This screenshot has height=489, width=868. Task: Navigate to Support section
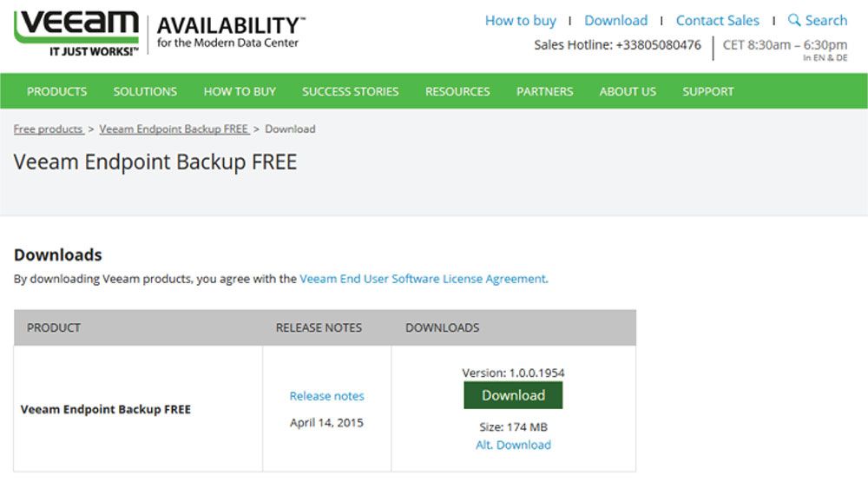[707, 91]
